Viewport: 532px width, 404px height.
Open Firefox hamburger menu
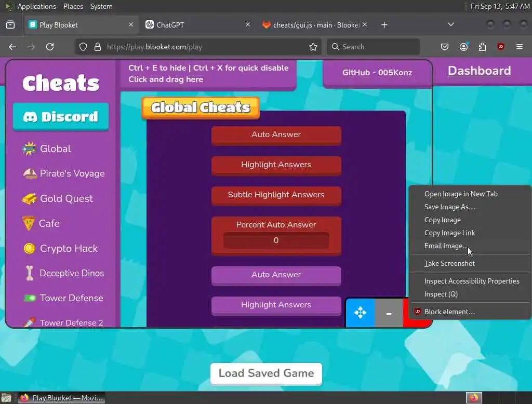click(x=519, y=47)
